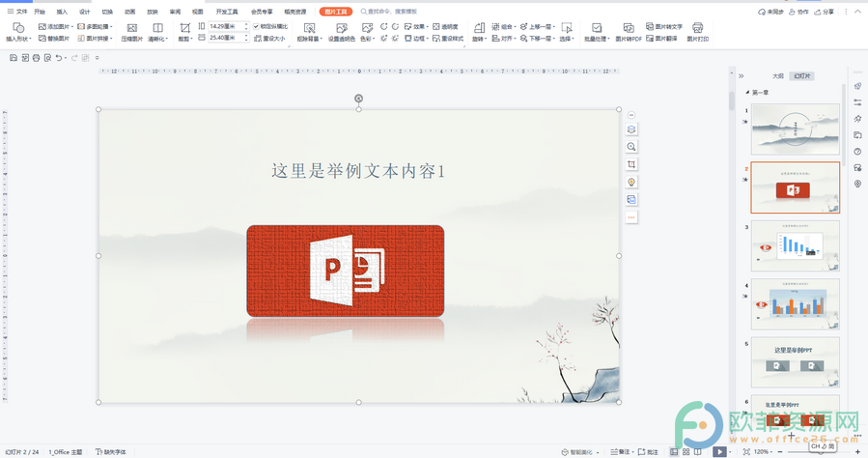Open the Sharpen (清晰化) dropdown
The width and height of the screenshot is (868, 458).
click(157, 39)
